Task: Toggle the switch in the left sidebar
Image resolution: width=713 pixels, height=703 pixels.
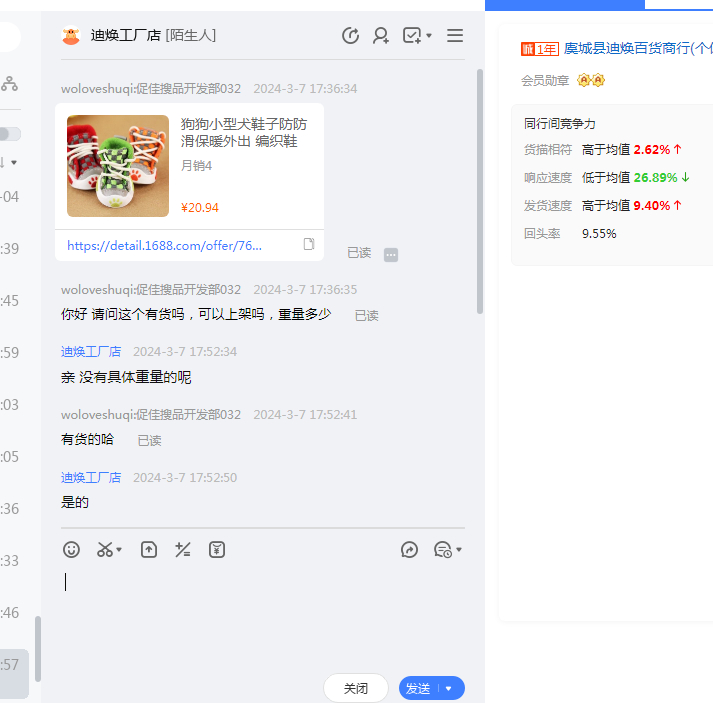Action: coord(10,134)
